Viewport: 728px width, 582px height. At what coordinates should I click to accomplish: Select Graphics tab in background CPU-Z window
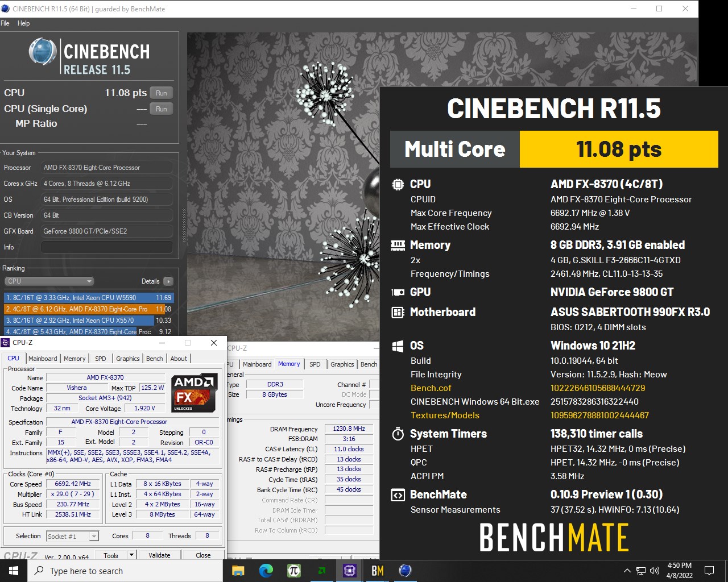point(342,364)
